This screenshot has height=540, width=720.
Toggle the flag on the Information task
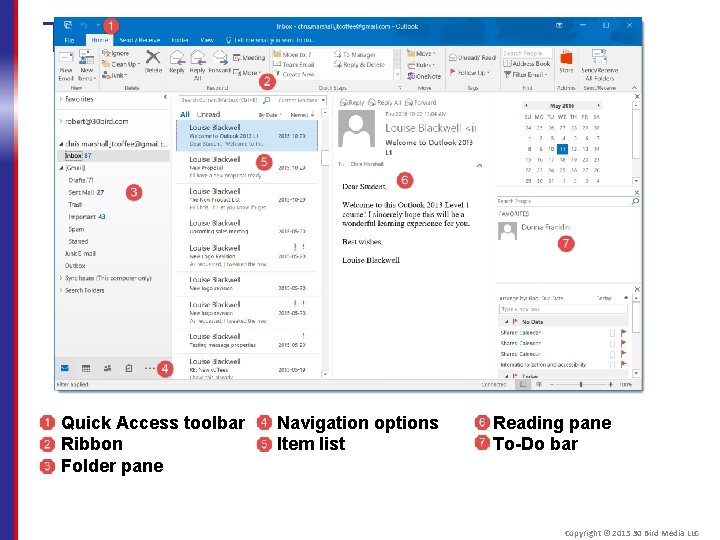[x=624, y=365]
